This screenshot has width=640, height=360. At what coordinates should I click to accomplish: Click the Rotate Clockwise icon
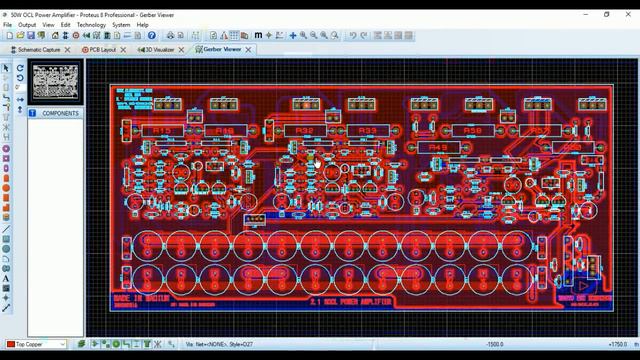(x=20, y=68)
